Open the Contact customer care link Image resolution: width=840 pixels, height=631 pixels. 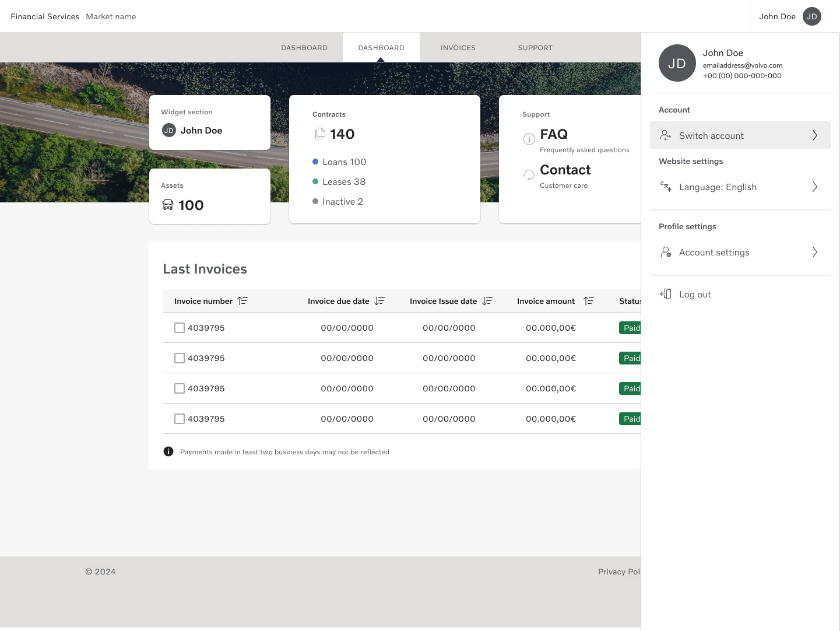point(565,170)
